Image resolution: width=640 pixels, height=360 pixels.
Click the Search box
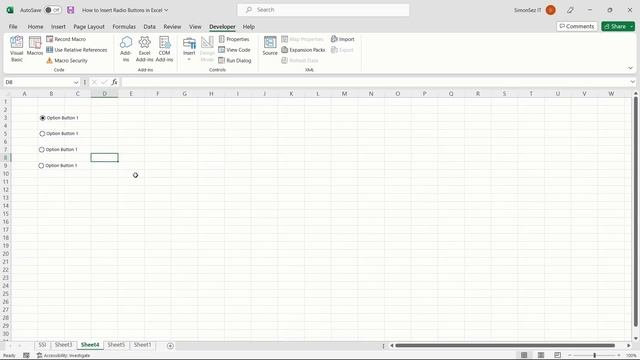[x=323, y=10]
